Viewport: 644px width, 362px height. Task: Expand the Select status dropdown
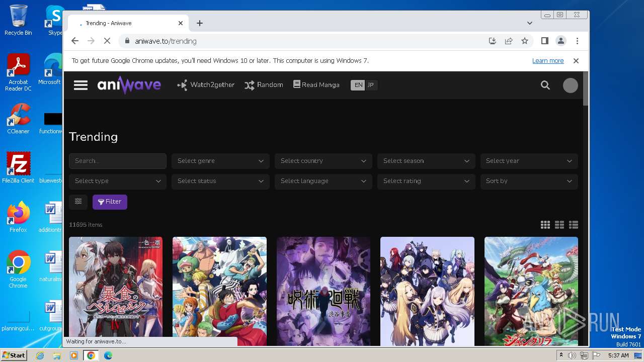[x=220, y=181]
